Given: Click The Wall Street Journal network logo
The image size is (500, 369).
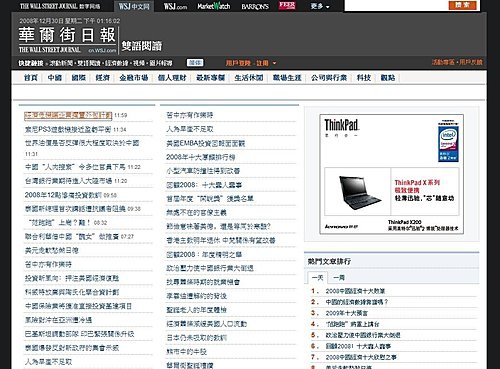Looking at the screenshot, I should 59,6.
